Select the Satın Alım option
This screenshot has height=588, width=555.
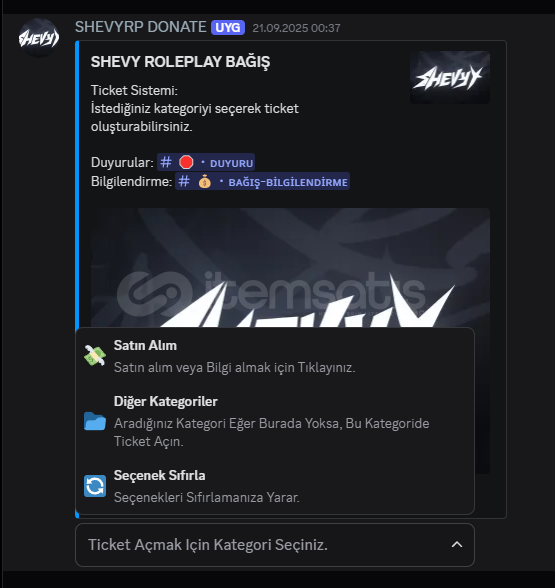(x=275, y=356)
